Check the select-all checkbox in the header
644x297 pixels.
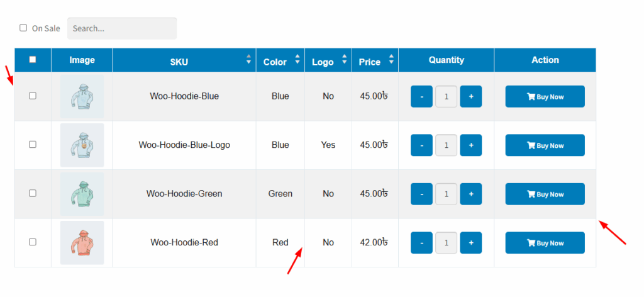tap(33, 60)
